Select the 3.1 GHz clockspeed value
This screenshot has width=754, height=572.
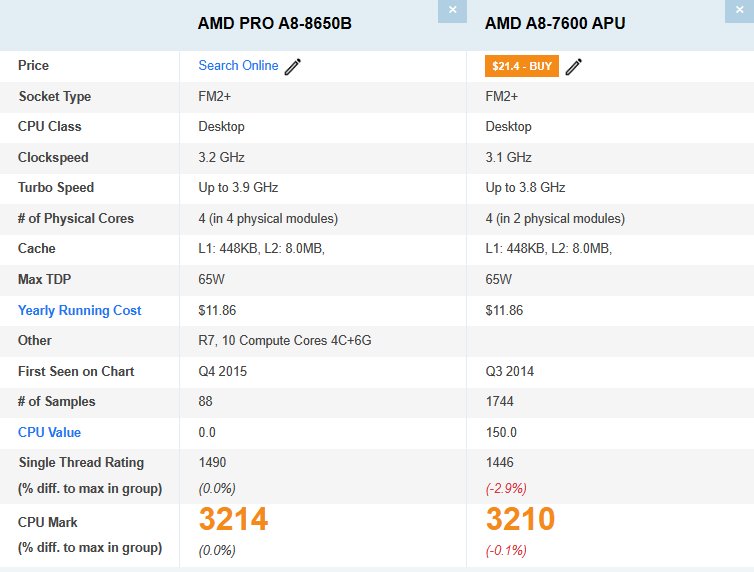[x=508, y=158]
